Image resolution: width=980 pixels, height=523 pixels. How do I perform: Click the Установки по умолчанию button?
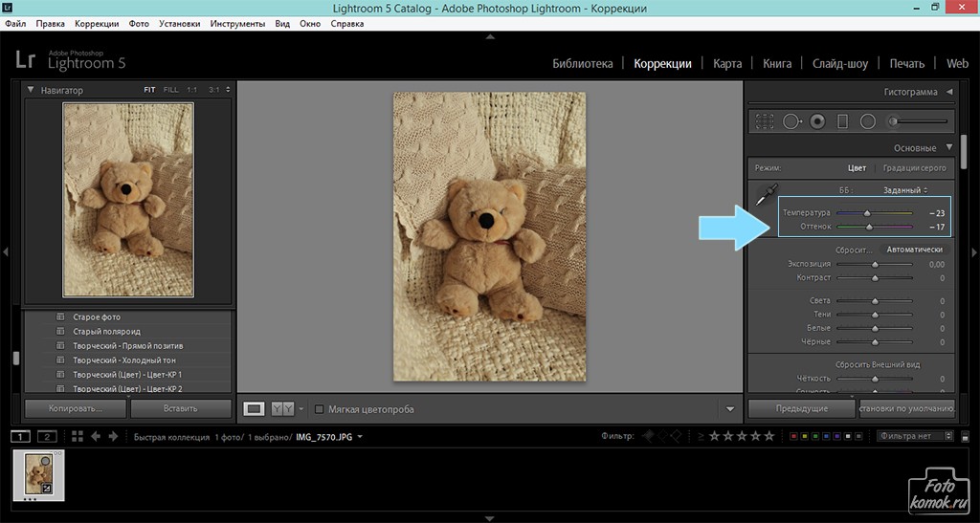[x=907, y=409]
